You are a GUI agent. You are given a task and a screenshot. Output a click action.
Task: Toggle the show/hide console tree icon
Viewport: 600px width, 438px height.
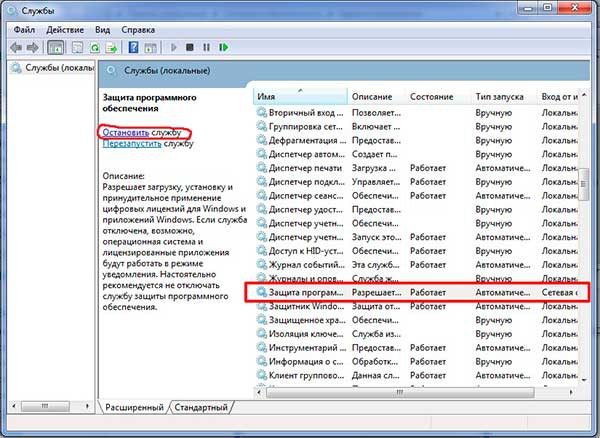click(55, 47)
